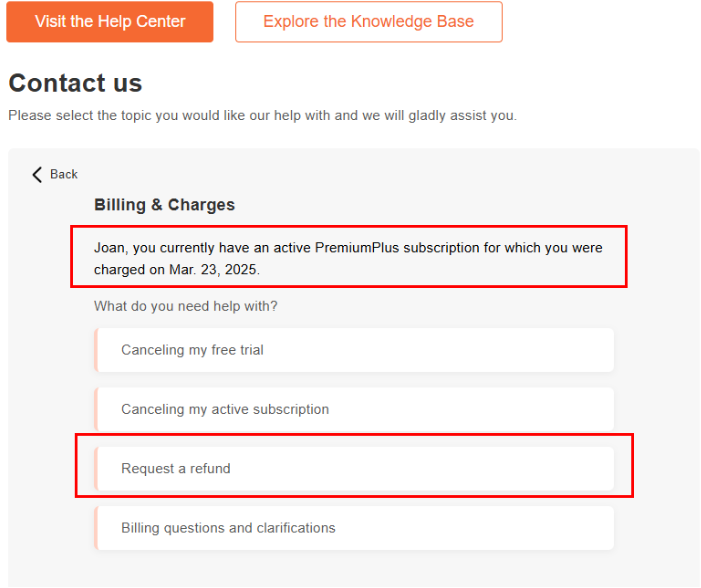Click the name Joan in the notice
This screenshot has width=701, height=588.
[110, 247]
